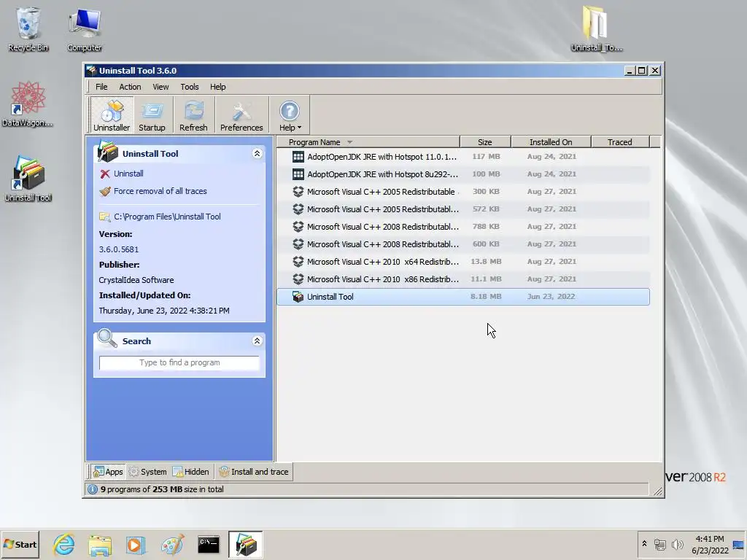Screen dimensions: 747x560
Task: Open the File menu
Action: tap(101, 87)
